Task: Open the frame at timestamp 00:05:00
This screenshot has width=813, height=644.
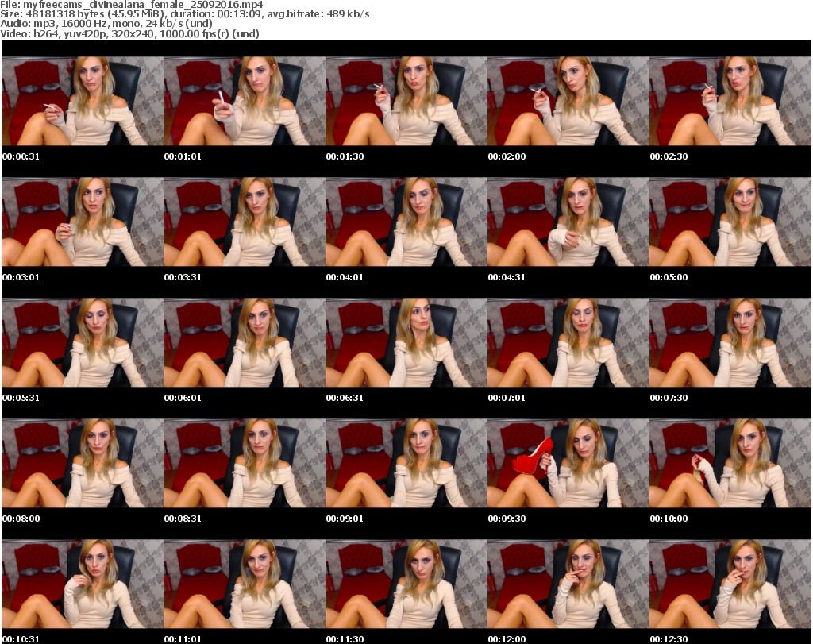Action: click(730, 222)
